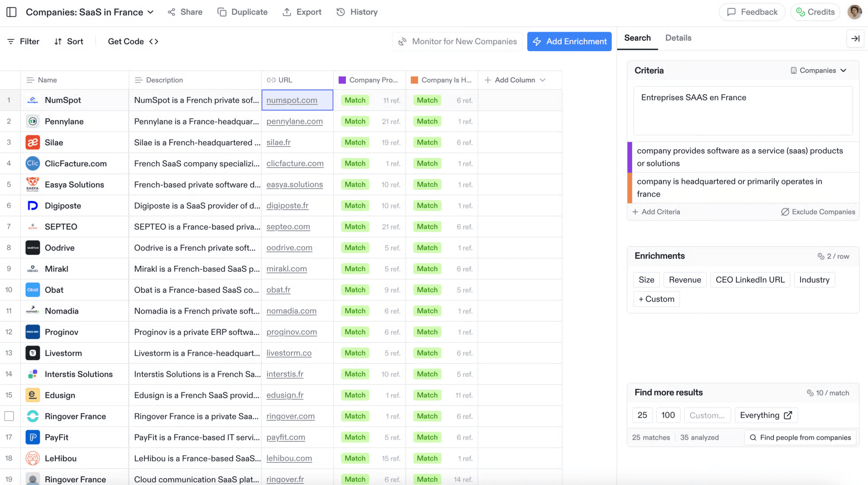This screenshot has height=485, width=868.
Task: Open the Companies: SaaS in France title dropdown
Action: coord(151,12)
